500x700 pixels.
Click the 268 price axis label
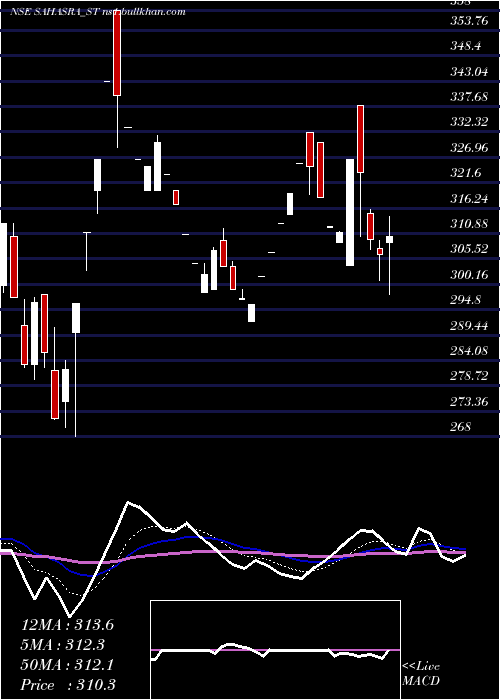pos(460,427)
